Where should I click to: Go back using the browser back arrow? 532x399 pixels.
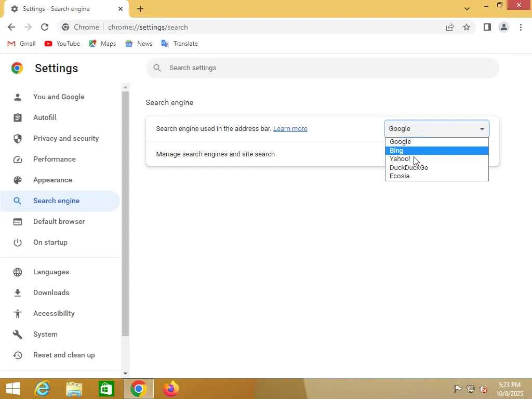coord(11,27)
